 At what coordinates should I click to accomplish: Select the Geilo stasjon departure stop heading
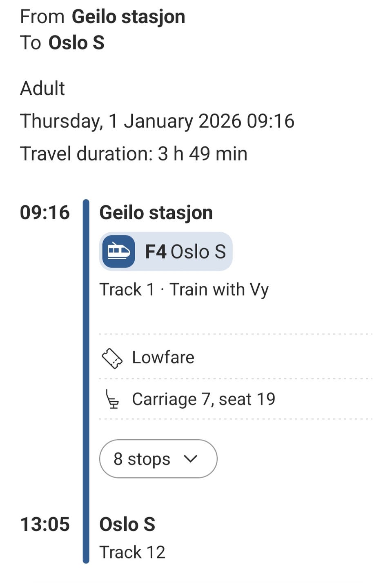(156, 213)
